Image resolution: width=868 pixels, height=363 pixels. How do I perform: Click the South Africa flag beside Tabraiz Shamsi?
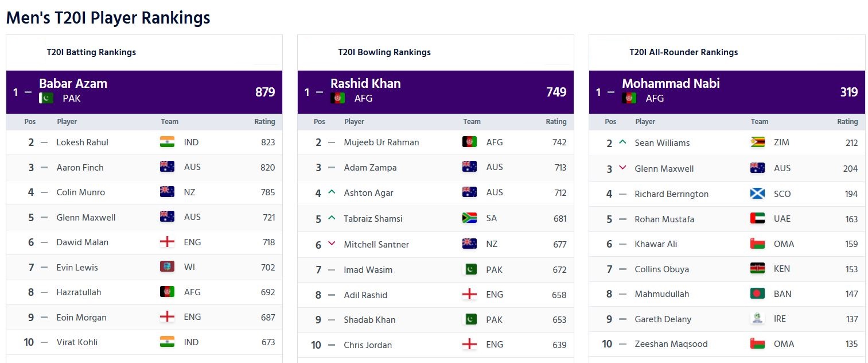click(x=469, y=218)
